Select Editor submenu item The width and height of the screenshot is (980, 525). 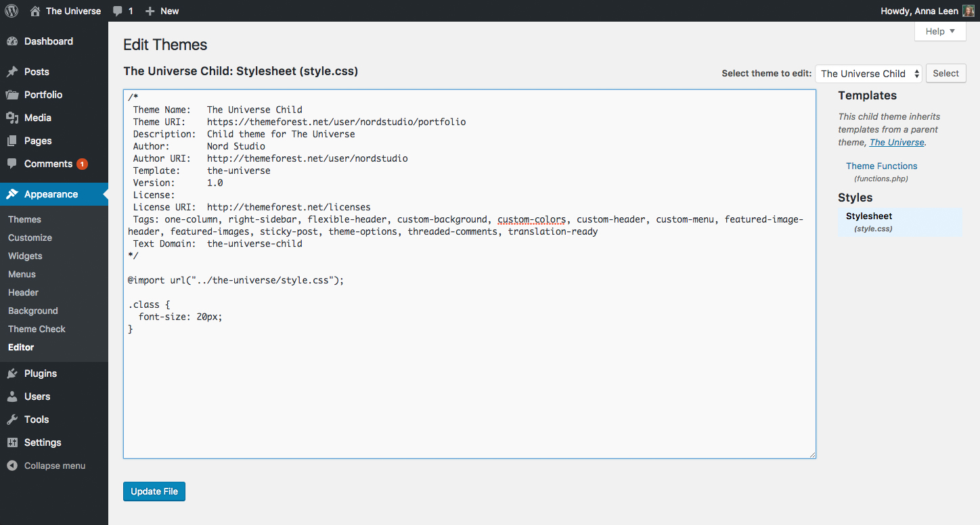click(21, 347)
